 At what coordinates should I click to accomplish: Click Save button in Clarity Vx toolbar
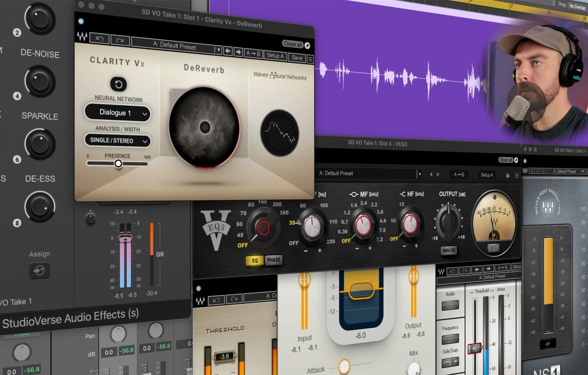(297, 58)
